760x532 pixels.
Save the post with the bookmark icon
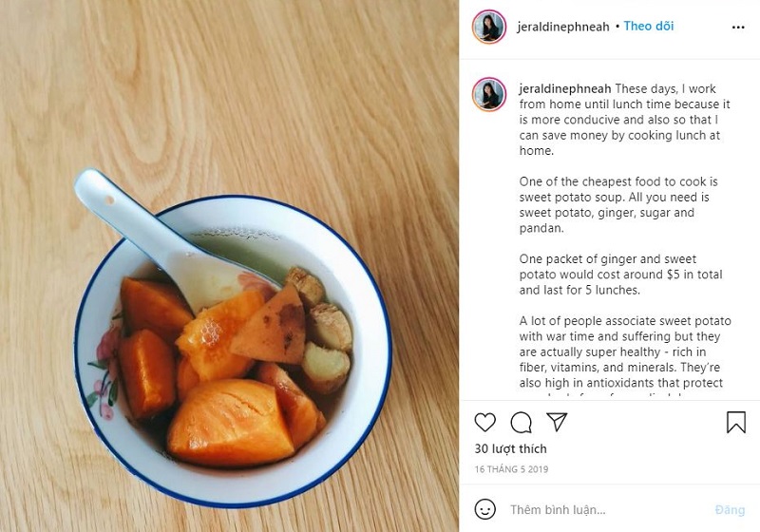coord(735,422)
